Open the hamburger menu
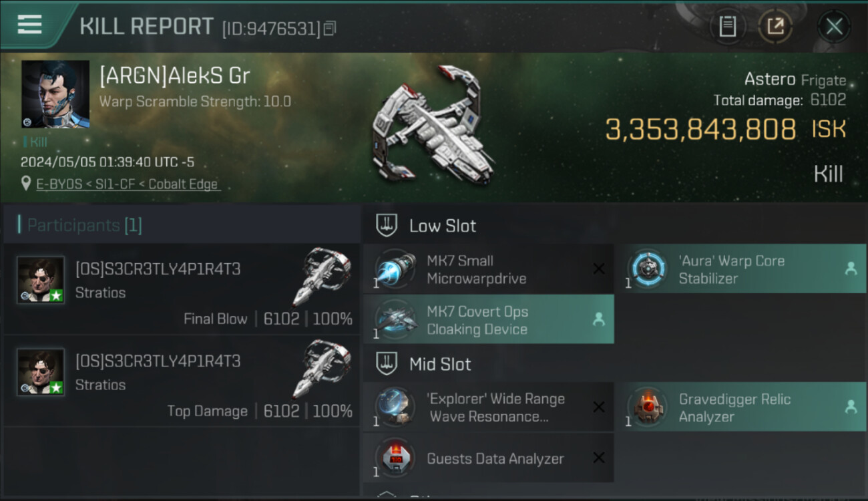Image resolution: width=868 pixels, height=501 pixels. tap(30, 25)
